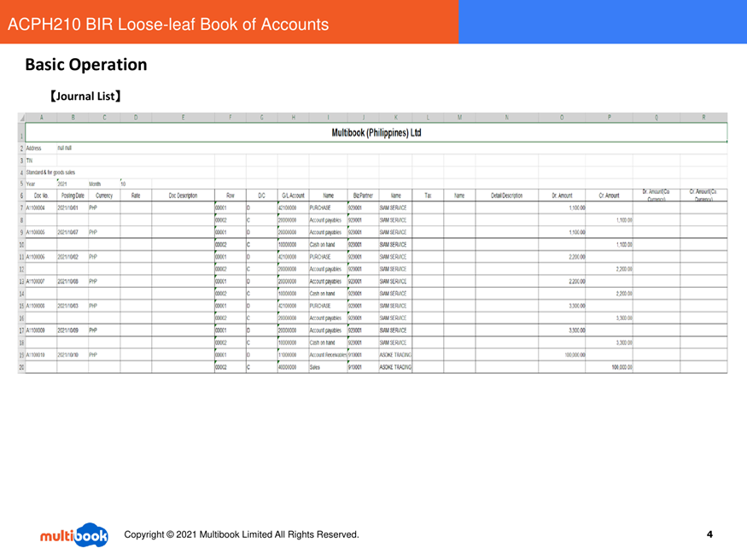
Task: Select row 6 header number
Action: [x=21, y=195]
